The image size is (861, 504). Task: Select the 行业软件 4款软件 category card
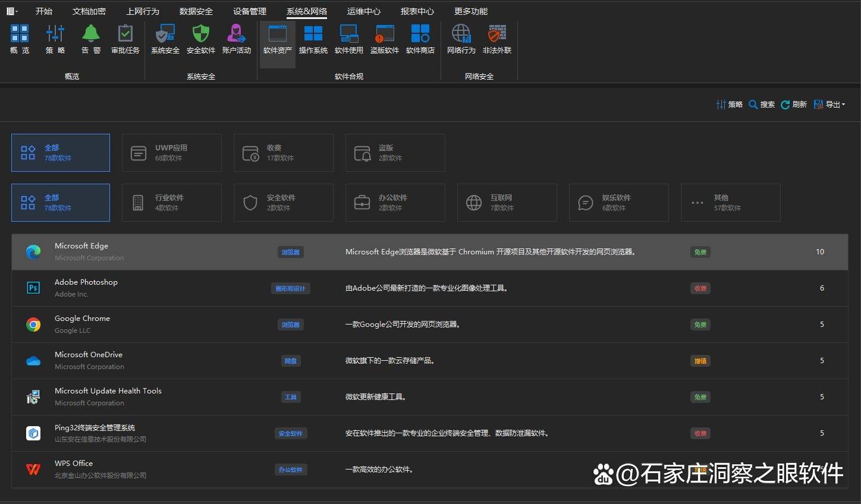[x=172, y=203]
